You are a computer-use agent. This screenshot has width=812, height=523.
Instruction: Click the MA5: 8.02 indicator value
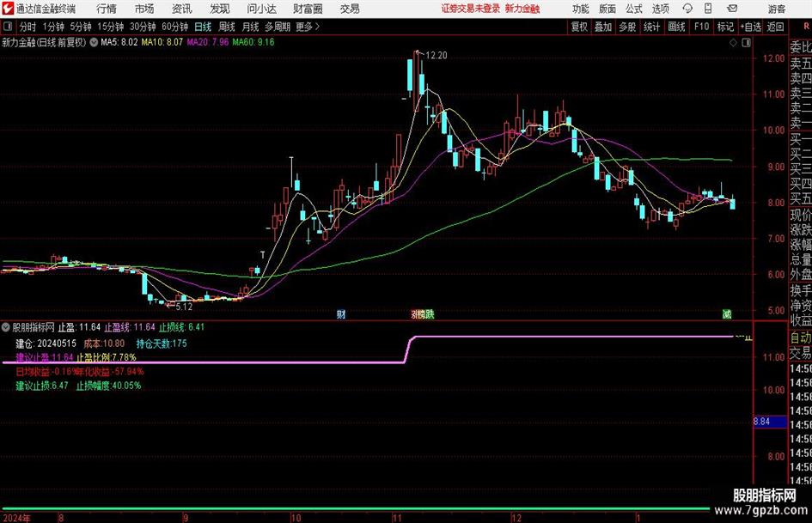[x=119, y=42]
